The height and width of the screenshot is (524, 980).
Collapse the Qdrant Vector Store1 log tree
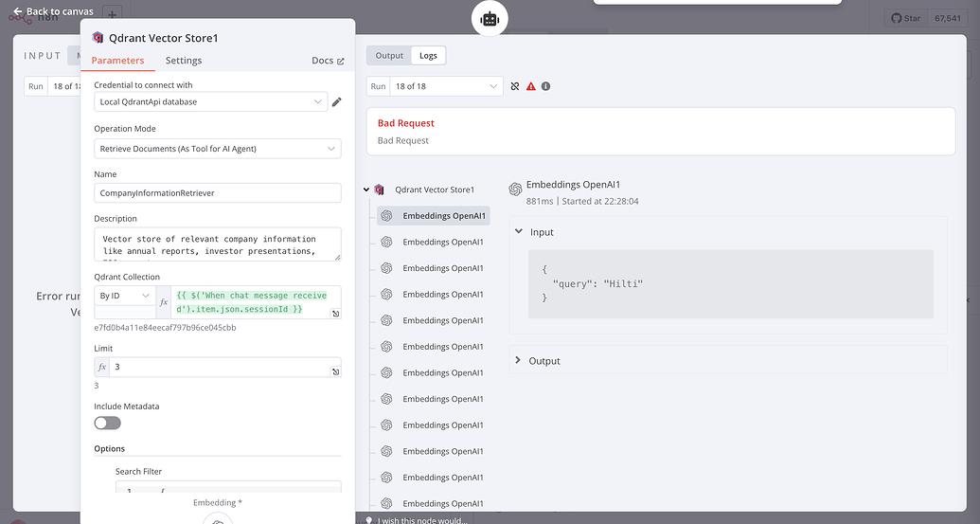pyautogui.click(x=366, y=190)
